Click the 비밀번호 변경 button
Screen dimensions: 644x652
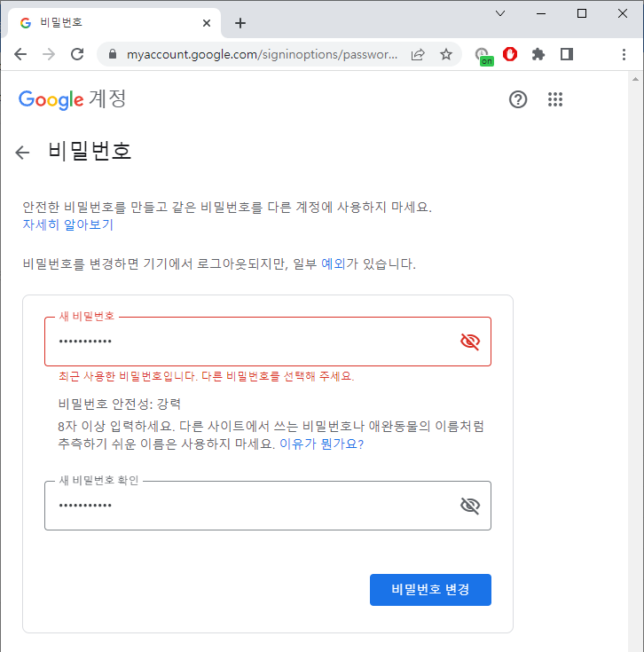[430, 590]
